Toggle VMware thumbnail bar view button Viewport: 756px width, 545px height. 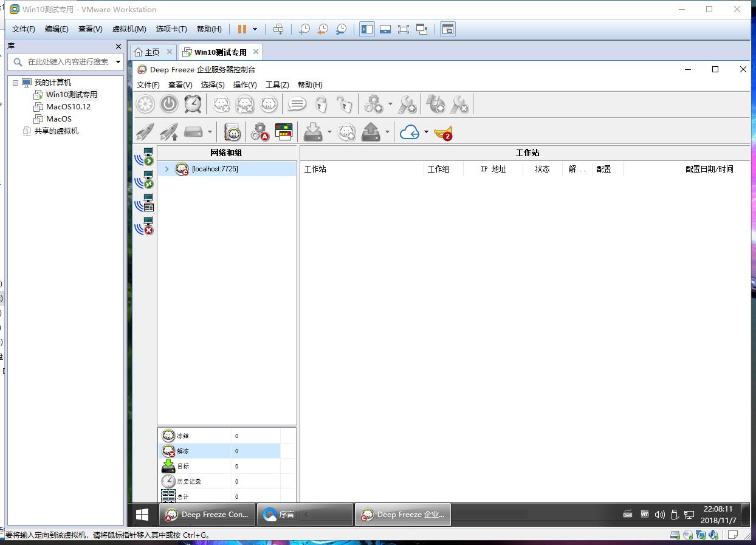point(385,29)
